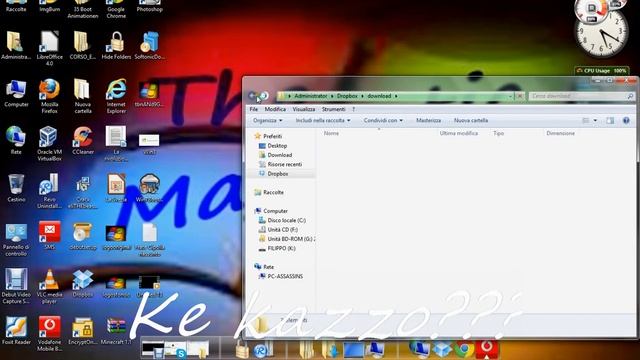The height and width of the screenshot is (360, 640).
Task: Sort by the Nome column header
Action: (331, 133)
